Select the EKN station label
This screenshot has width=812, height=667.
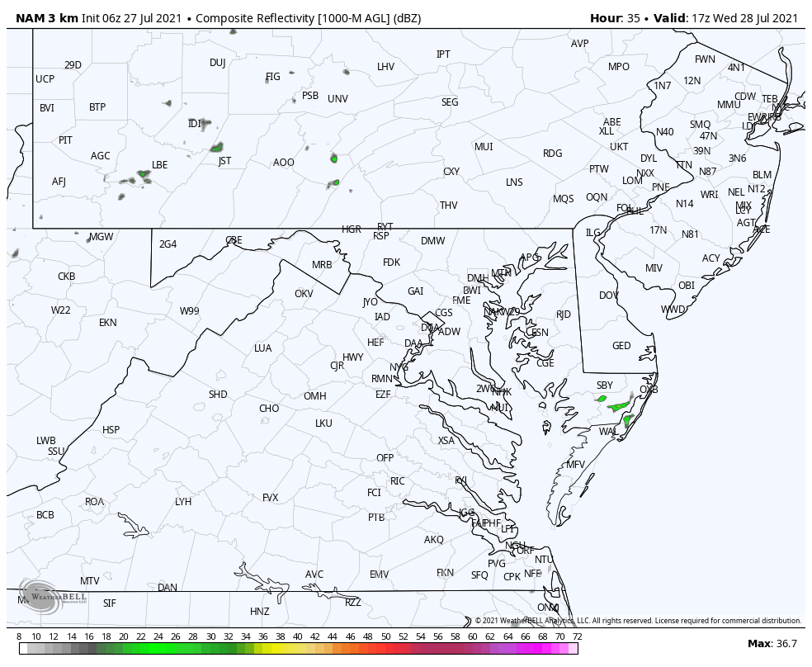pyautogui.click(x=108, y=323)
